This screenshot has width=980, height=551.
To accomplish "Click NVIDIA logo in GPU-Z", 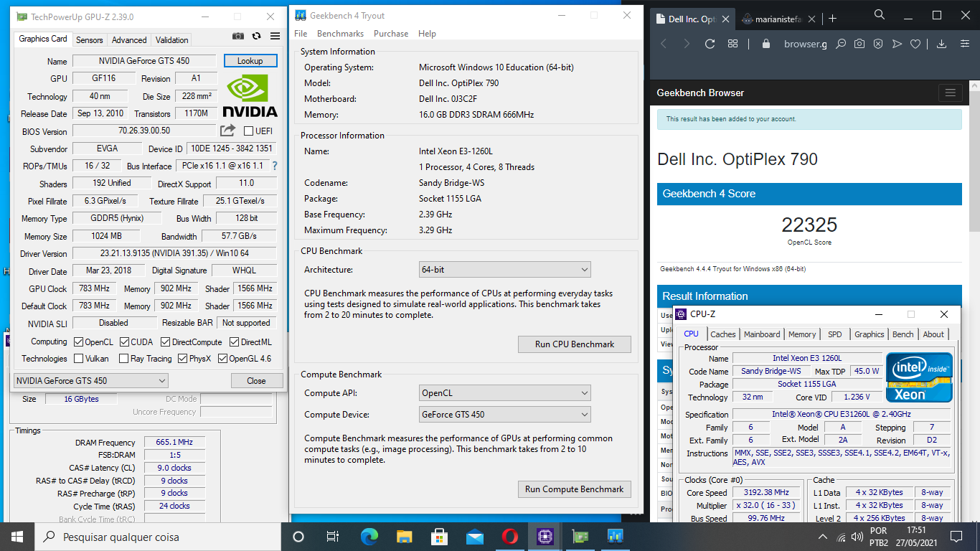I will (250, 96).
